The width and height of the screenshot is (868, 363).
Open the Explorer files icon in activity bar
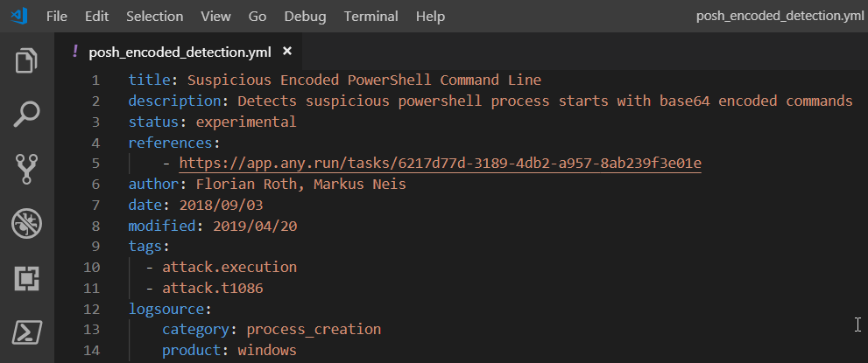[x=26, y=60]
